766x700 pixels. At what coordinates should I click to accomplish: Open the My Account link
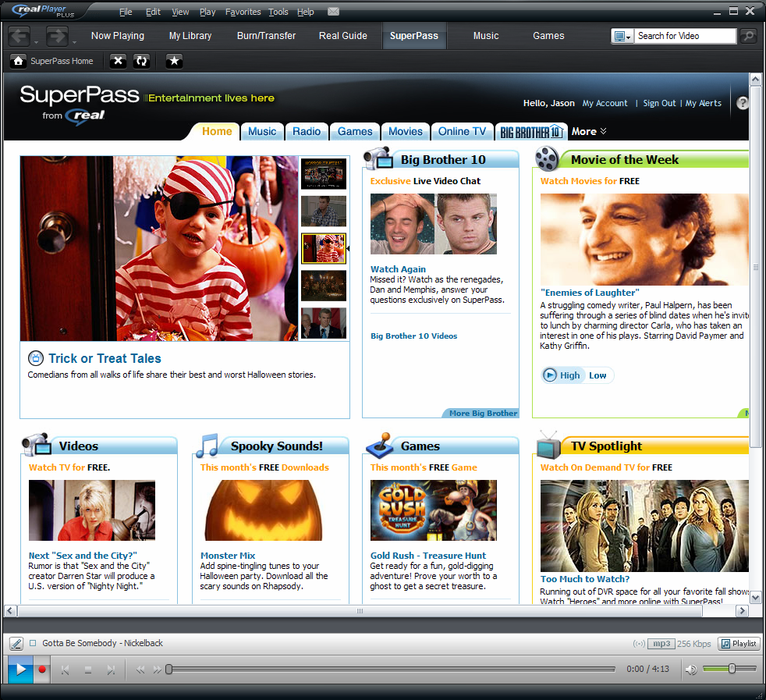tap(605, 103)
